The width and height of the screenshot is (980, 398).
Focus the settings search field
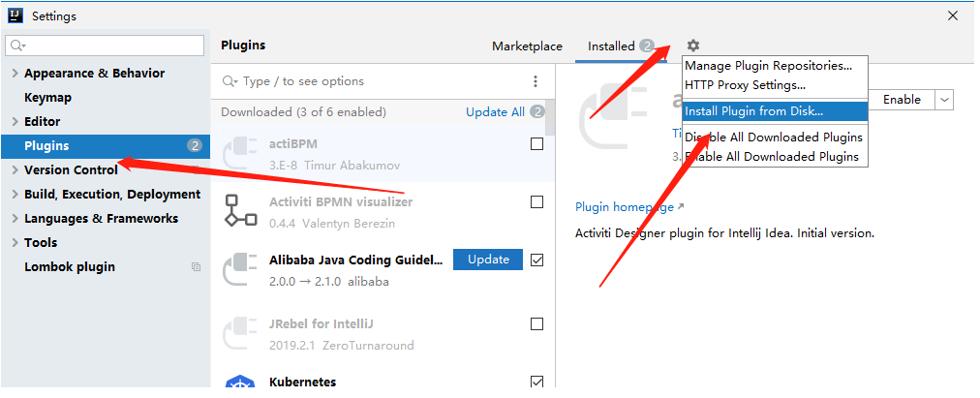[107, 46]
